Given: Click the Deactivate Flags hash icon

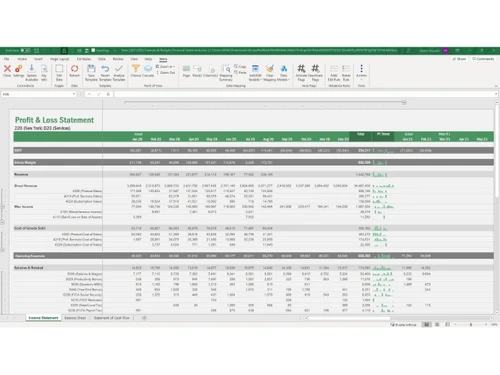Looking at the screenshot, I should pyautogui.click(x=315, y=69).
